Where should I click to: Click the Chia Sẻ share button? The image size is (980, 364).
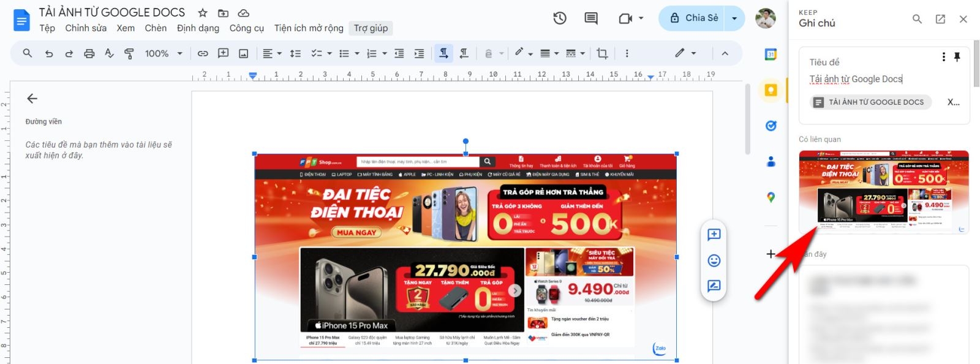coord(693,18)
